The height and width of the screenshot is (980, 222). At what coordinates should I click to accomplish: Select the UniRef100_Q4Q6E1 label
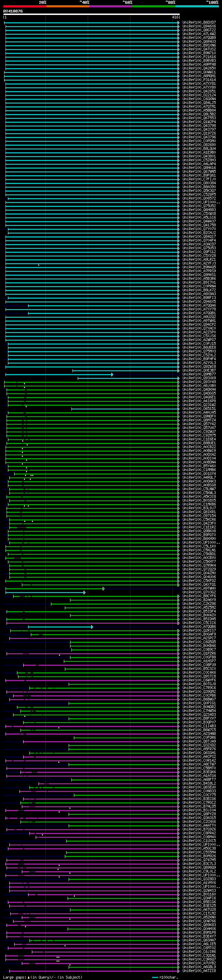click(x=199, y=397)
